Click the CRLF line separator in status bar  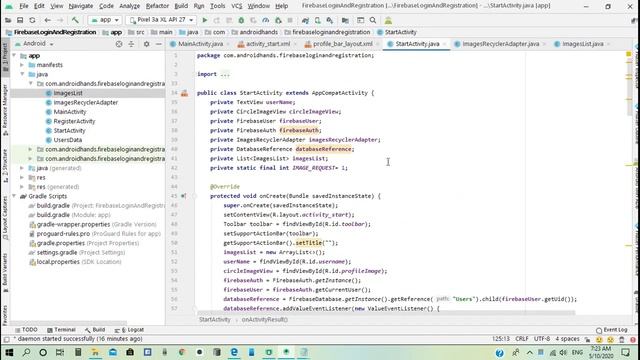(522, 339)
